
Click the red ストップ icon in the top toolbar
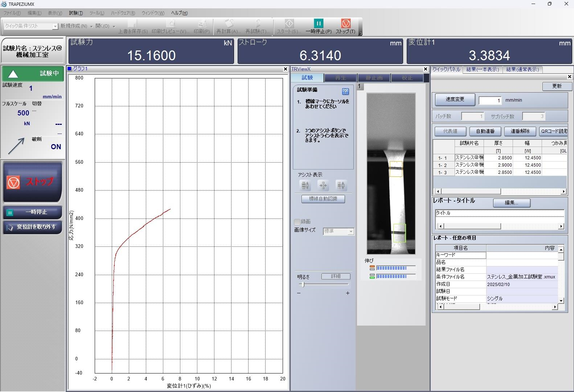coord(345,24)
